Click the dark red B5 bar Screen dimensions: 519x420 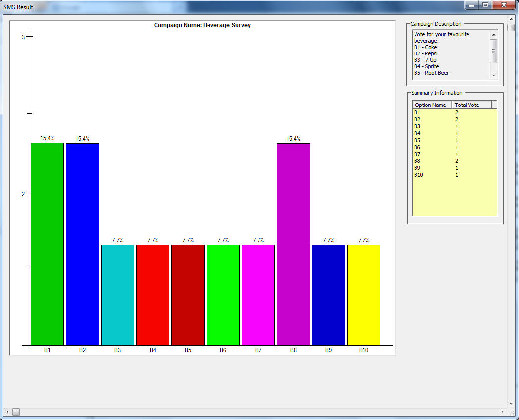pos(188,295)
